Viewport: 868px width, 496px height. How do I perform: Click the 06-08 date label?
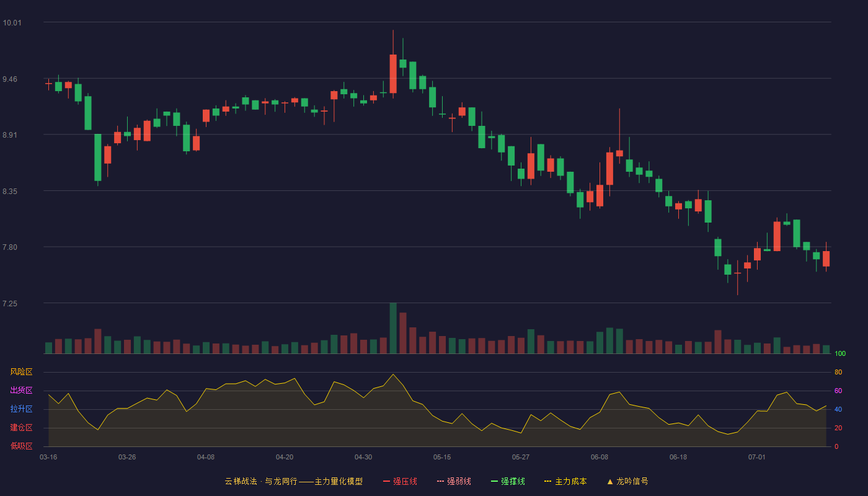click(x=600, y=457)
